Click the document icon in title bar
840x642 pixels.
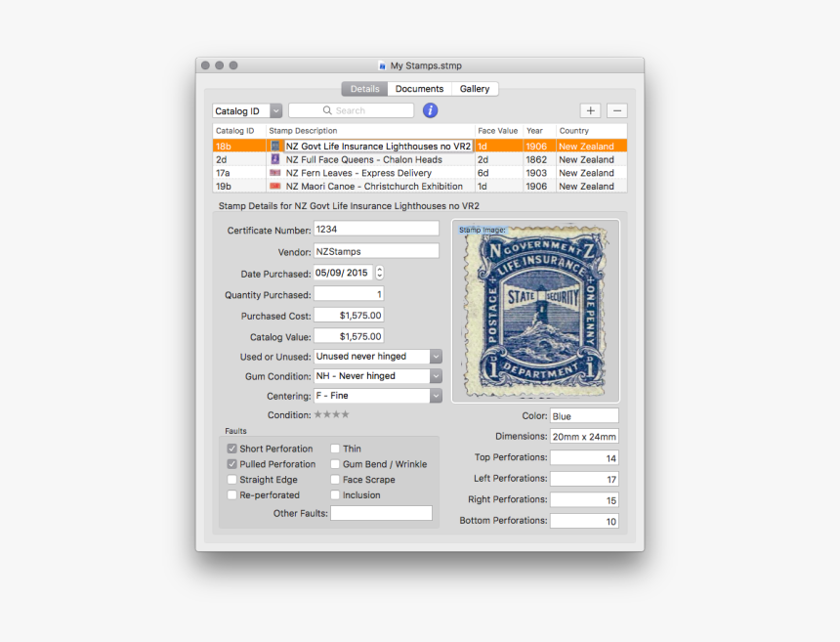point(382,65)
